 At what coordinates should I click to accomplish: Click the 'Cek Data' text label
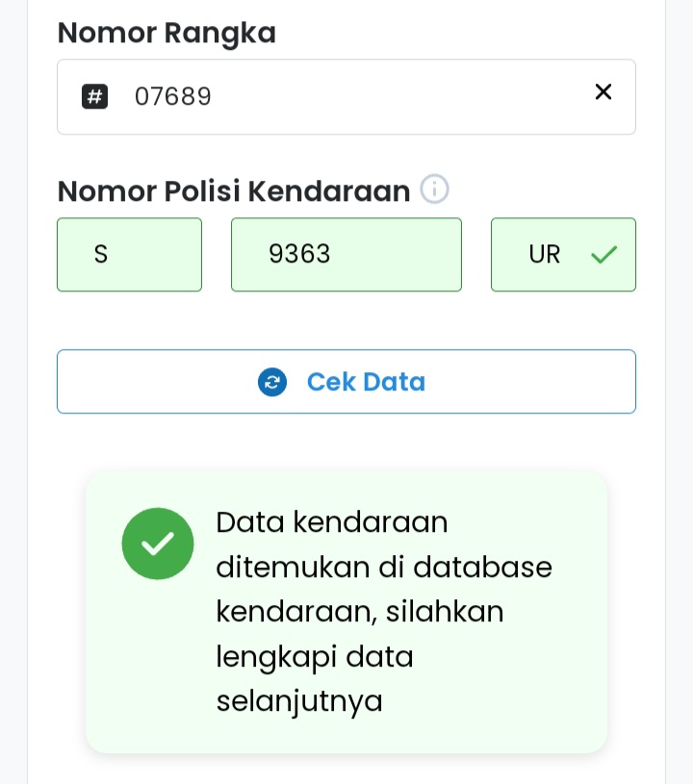coord(366,382)
